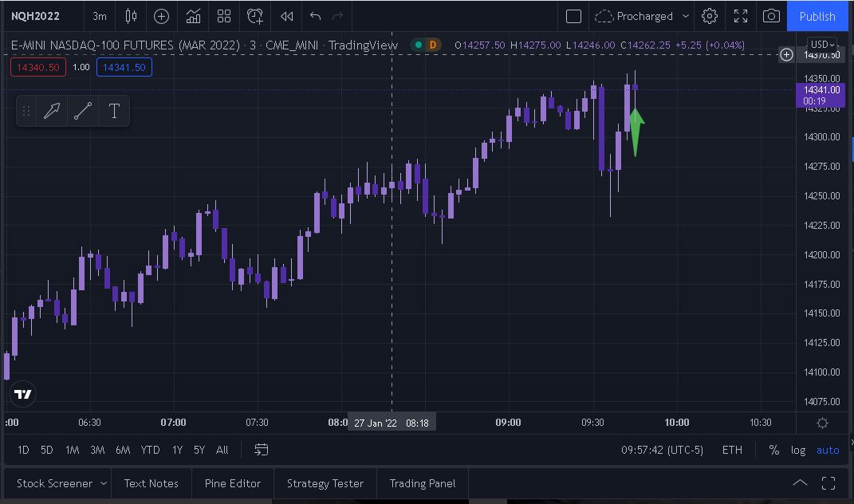
Task: Open the Strategy Tester tab
Action: (325, 483)
